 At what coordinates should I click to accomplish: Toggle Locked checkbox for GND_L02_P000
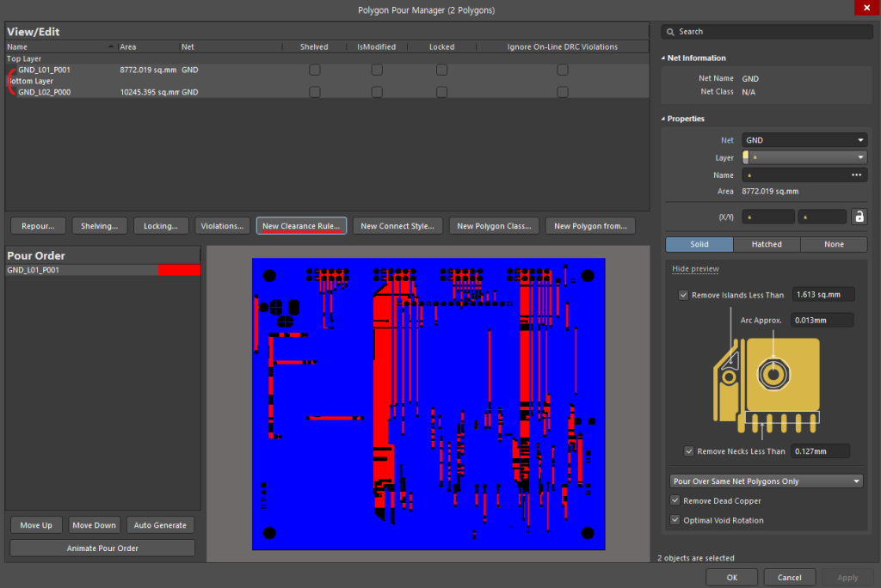441,92
